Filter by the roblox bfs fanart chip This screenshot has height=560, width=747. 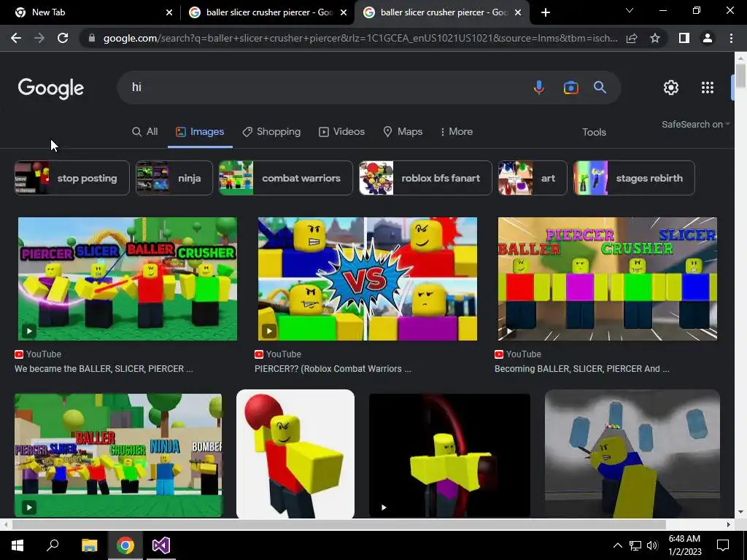(425, 178)
